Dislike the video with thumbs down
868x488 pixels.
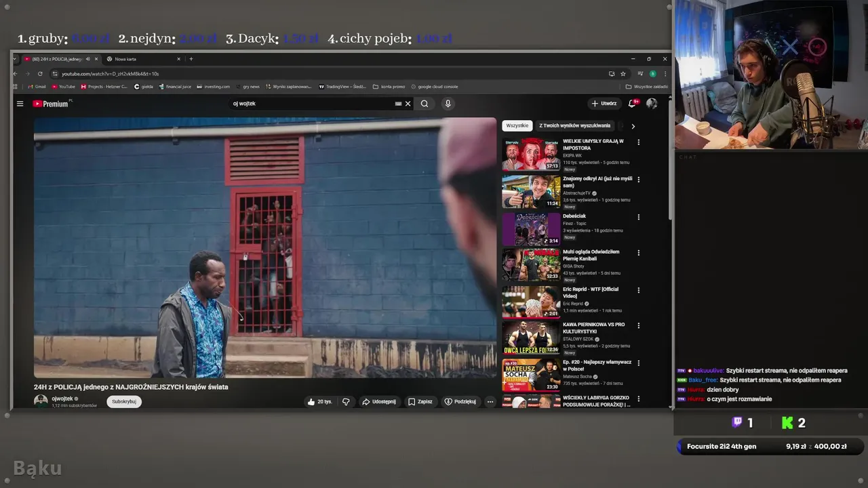pyautogui.click(x=346, y=401)
